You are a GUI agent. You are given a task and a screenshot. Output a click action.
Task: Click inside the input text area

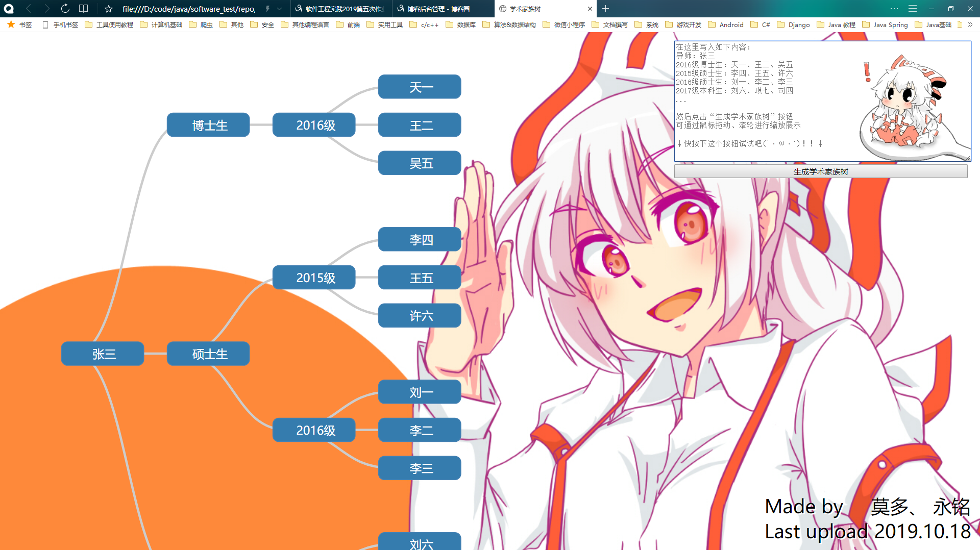pyautogui.click(x=822, y=101)
